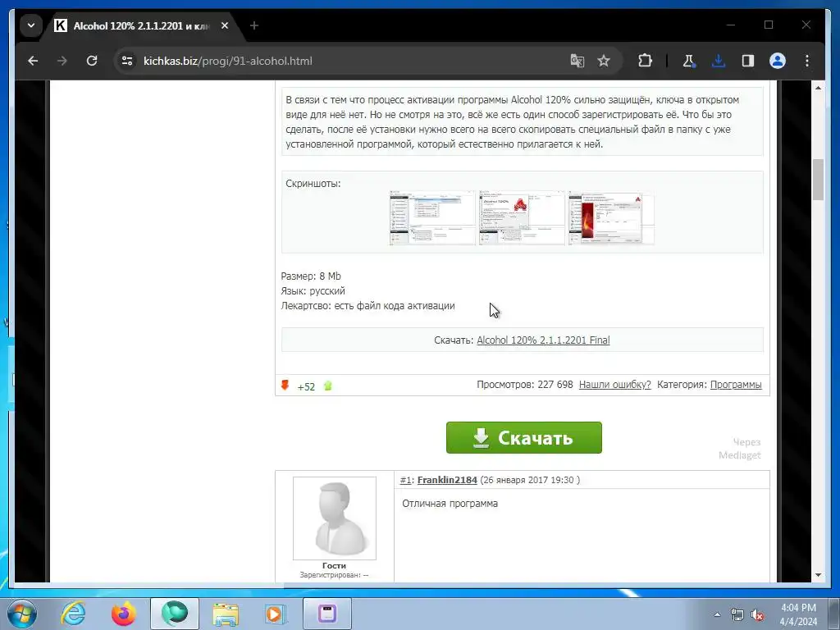This screenshot has height=630, width=840.
Task: Click the page scrollbar up arrow
Action: (818, 87)
